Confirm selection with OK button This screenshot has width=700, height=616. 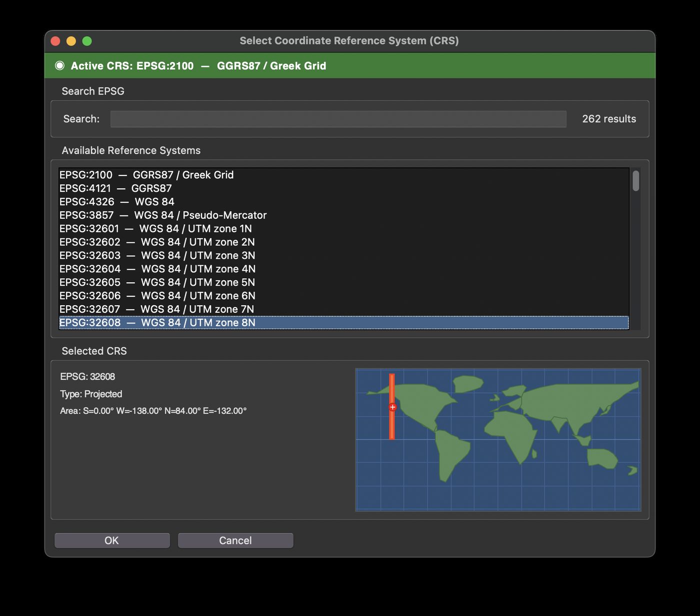pos(112,541)
